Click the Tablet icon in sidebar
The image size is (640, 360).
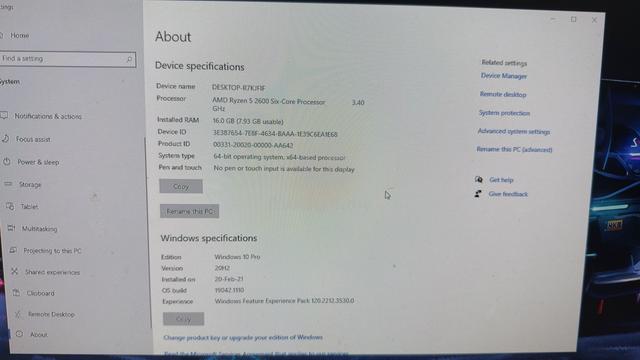click(x=10, y=206)
